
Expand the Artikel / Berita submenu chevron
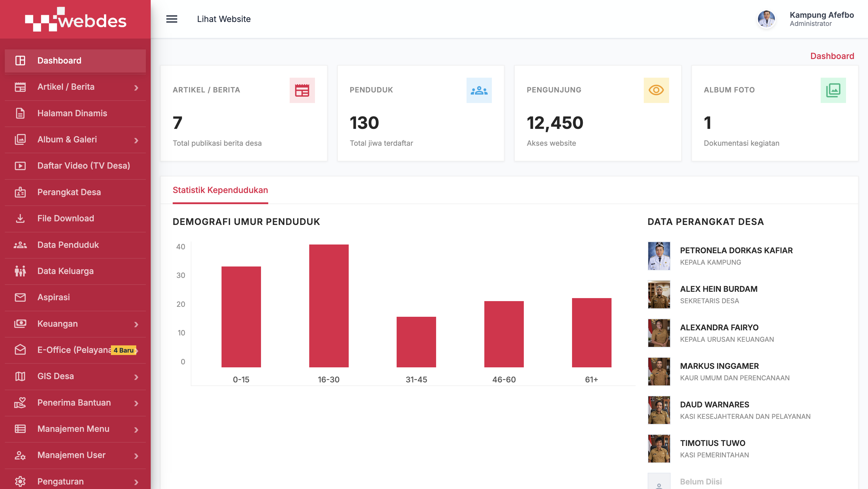136,88
